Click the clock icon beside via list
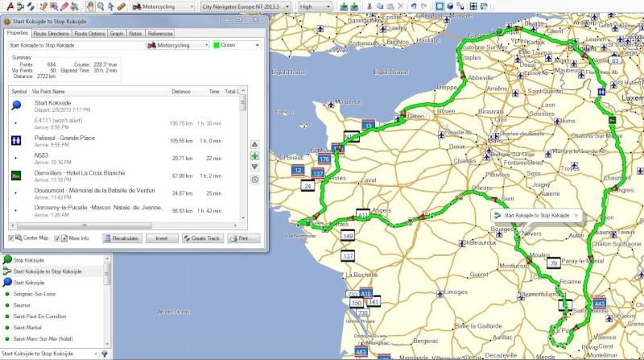The height and width of the screenshot is (360, 644). click(x=254, y=180)
